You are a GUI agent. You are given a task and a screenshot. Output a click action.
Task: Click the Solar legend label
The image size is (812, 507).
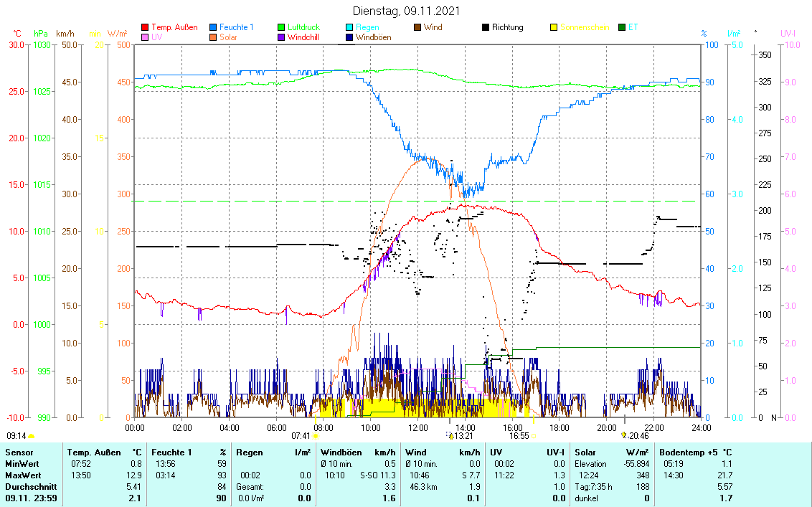[228, 38]
